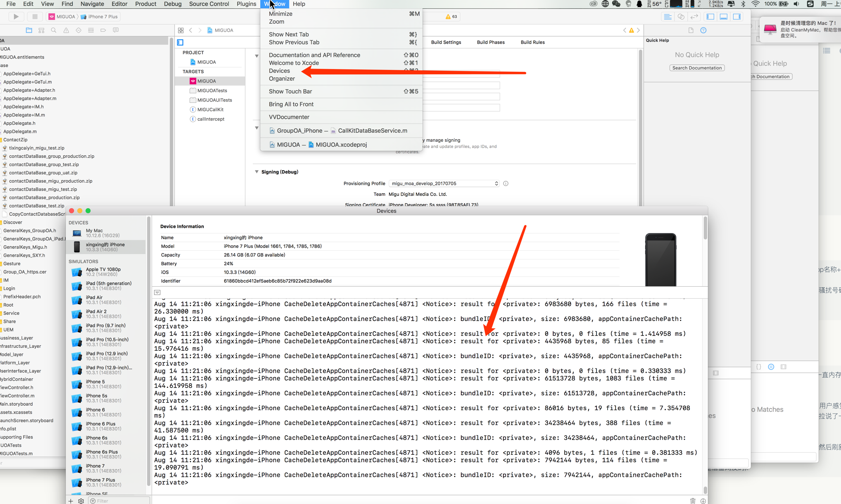This screenshot has height=504, width=841.
Task: Switch to the Build Rules tab
Action: tap(532, 42)
